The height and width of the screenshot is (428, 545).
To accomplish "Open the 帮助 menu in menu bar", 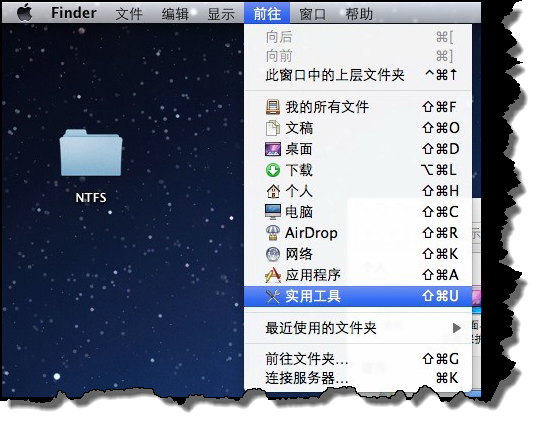I will pyautogui.click(x=359, y=13).
